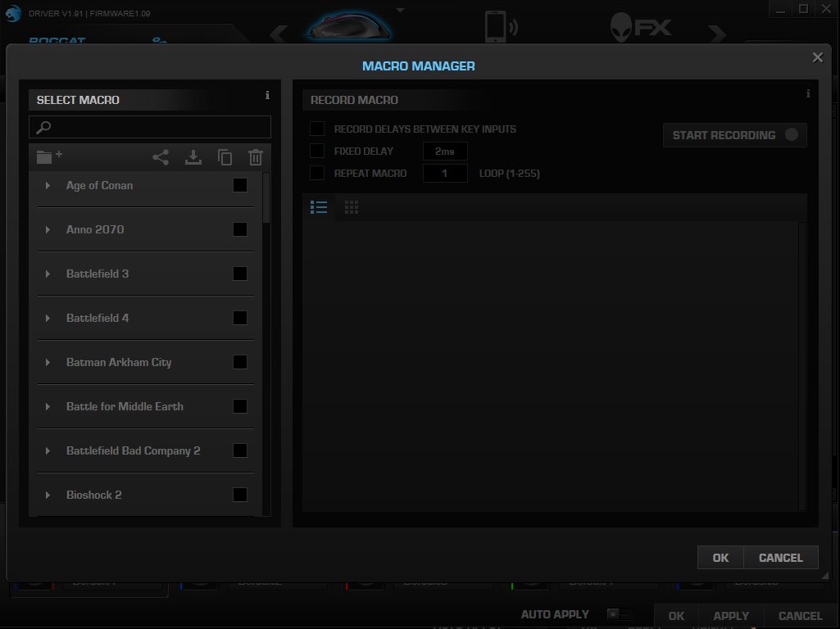Expand the Battlefield 4 macro group
The image size is (840, 629).
[48, 319]
